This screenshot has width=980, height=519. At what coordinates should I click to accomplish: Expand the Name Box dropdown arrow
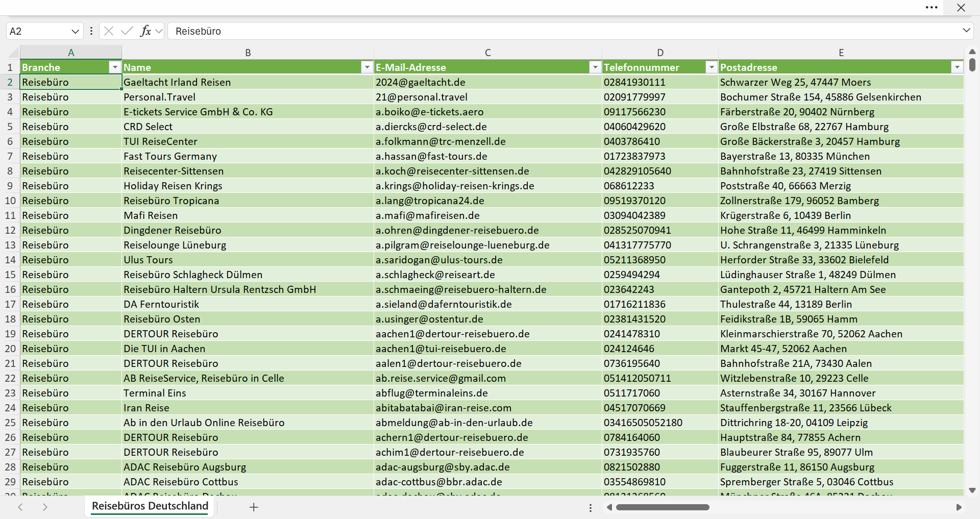pos(76,31)
